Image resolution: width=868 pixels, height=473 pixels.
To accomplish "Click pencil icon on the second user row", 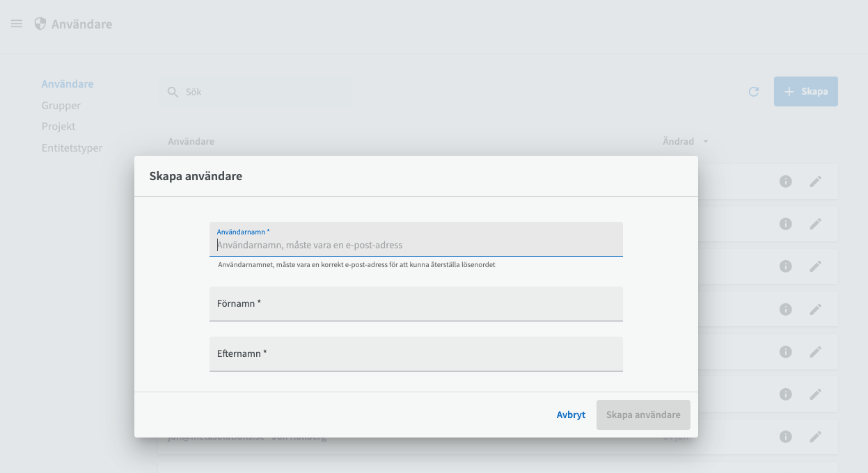I will (x=815, y=224).
